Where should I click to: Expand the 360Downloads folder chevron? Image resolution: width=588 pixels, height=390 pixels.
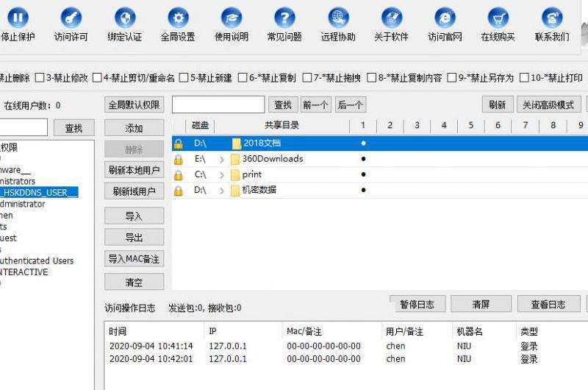[x=222, y=160]
